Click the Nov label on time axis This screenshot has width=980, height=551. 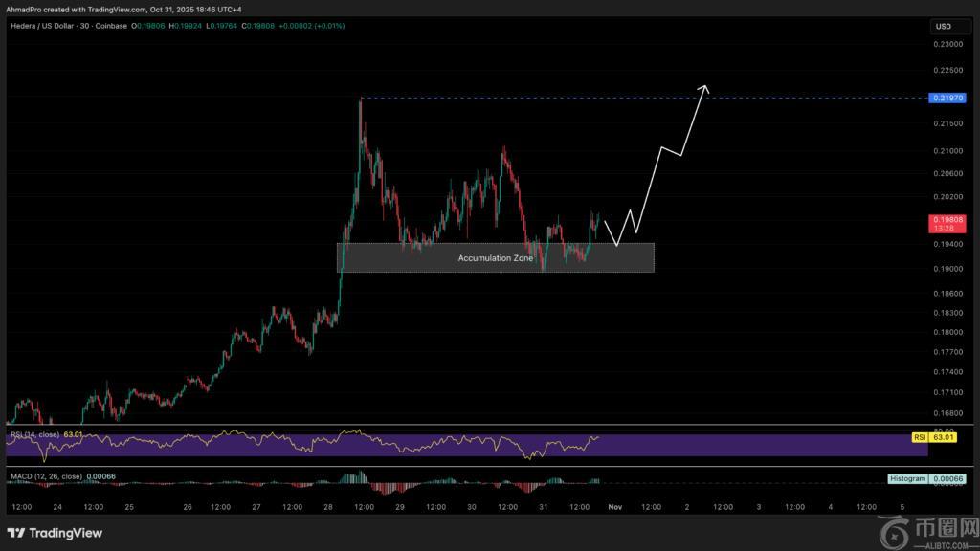coord(615,507)
